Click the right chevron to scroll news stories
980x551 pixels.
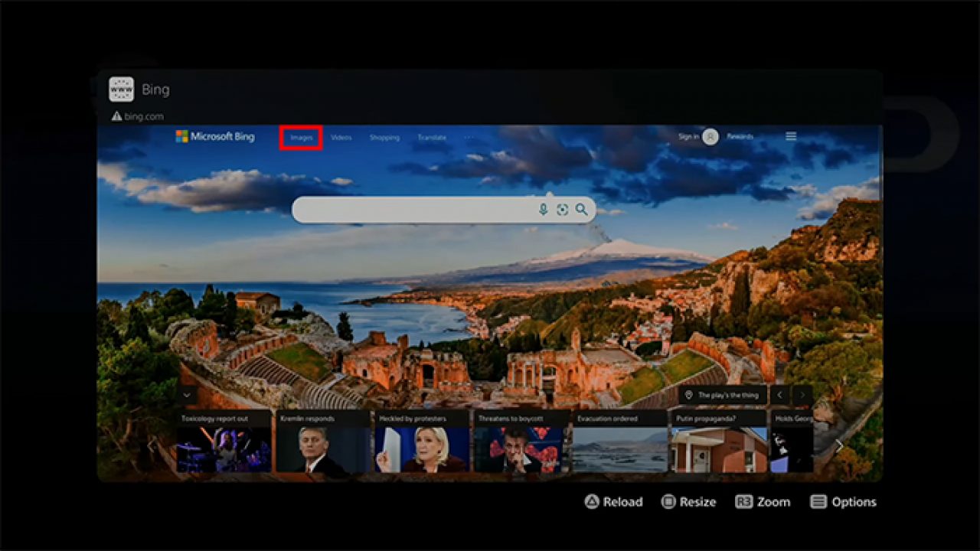pyautogui.click(x=839, y=444)
